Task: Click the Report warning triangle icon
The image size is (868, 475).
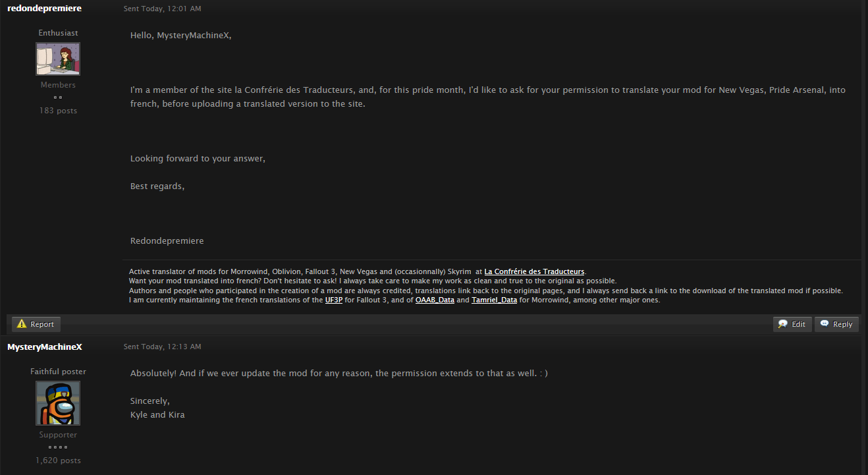Action: 22,324
